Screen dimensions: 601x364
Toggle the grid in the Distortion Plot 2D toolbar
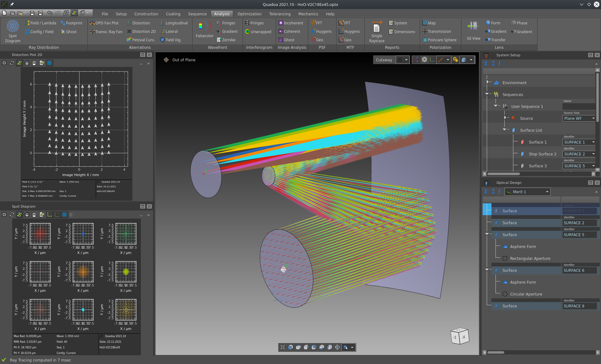pyautogui.click(x=49, y=63)
